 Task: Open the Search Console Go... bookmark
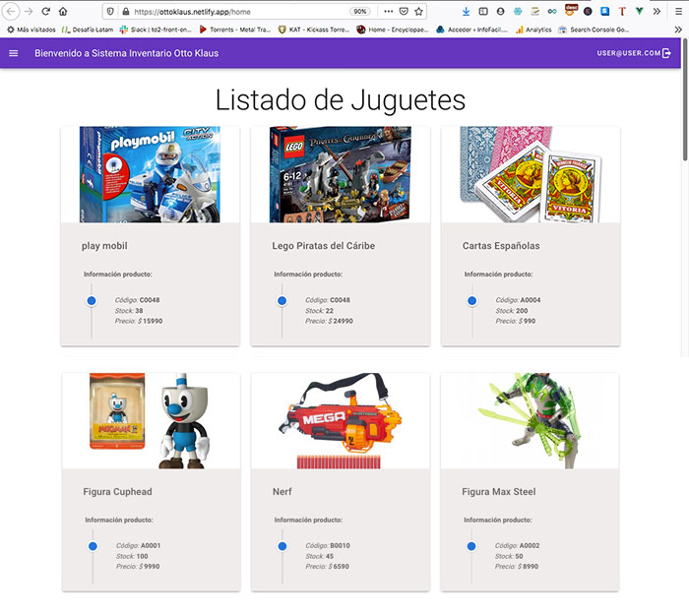594,30
